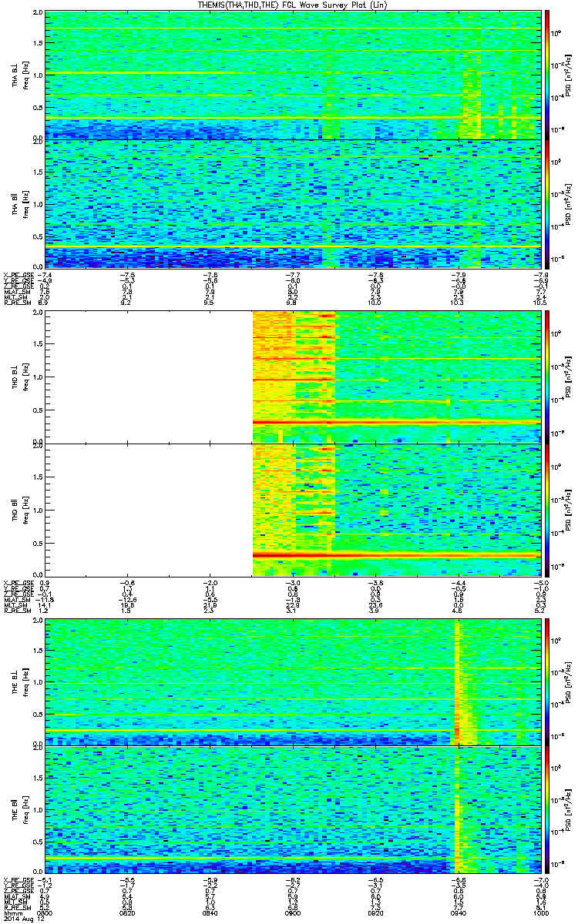This screenshot has height=924, width=578.
Task: Click the color bar beside the THE BII panel
Action: point(547,810)
